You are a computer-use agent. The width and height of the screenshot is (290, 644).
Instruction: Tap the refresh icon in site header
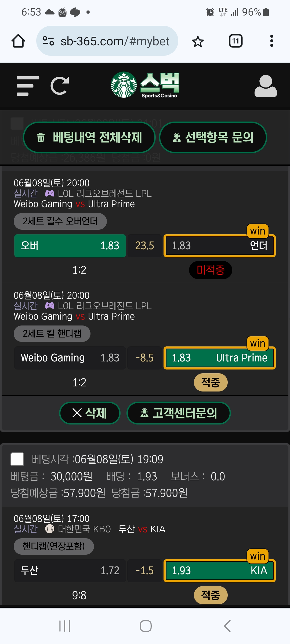[60, 86]
